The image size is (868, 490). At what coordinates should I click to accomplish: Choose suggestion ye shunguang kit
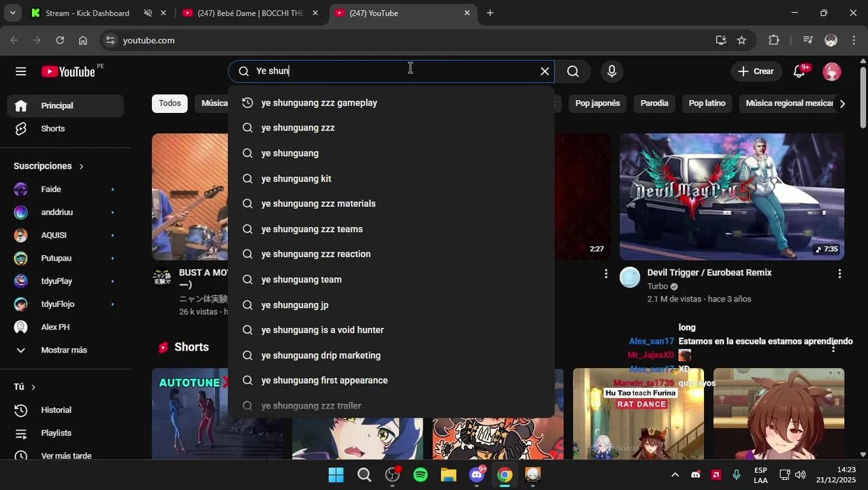[391, 178]
